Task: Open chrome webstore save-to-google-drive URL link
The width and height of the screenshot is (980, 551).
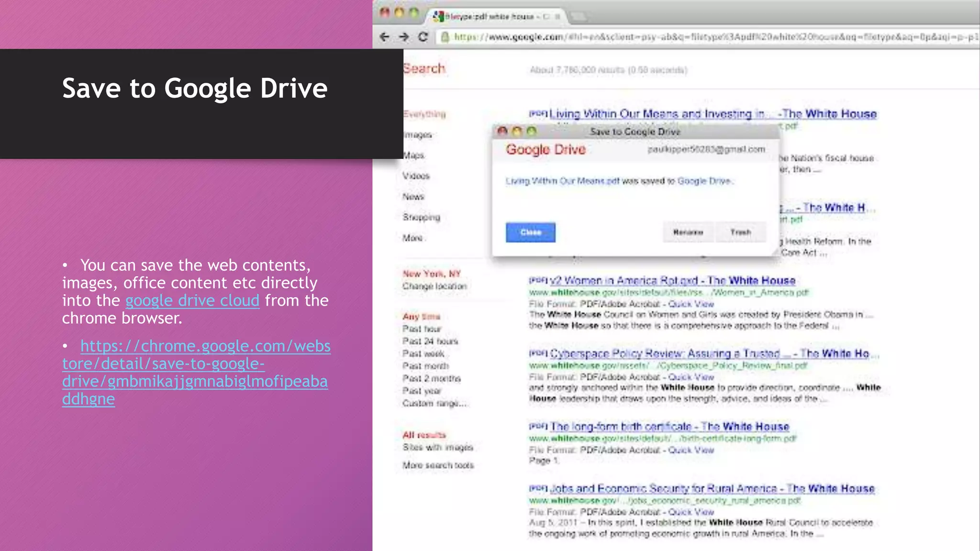Action: pos(196,373)
